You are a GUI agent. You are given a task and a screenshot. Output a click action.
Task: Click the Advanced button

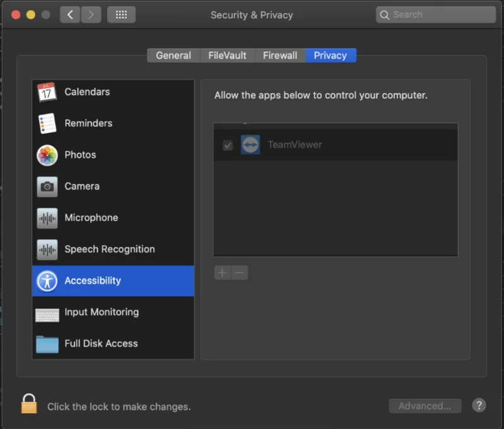[x=425, y=406]
